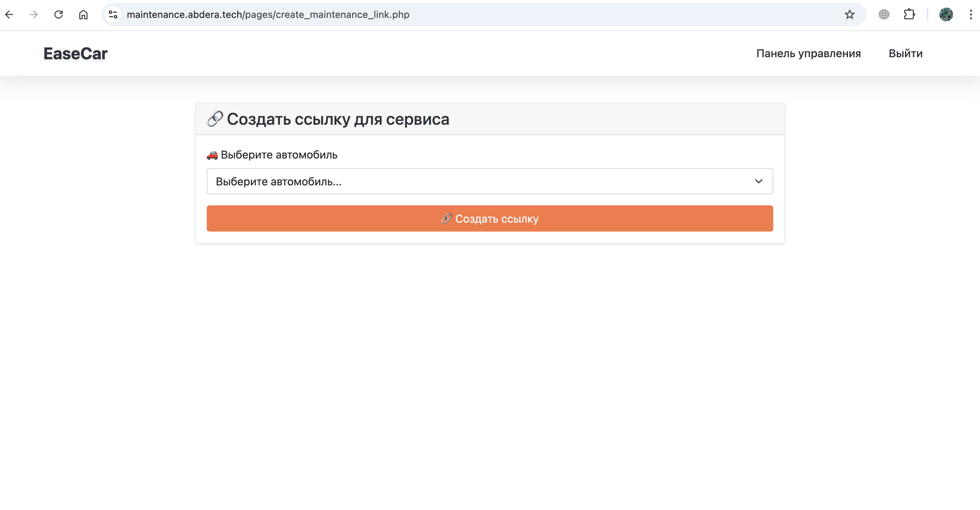The height and width of the screenshot is (510, 980).
Task: Open the profile avatar menu
Action: click(946, 14)
